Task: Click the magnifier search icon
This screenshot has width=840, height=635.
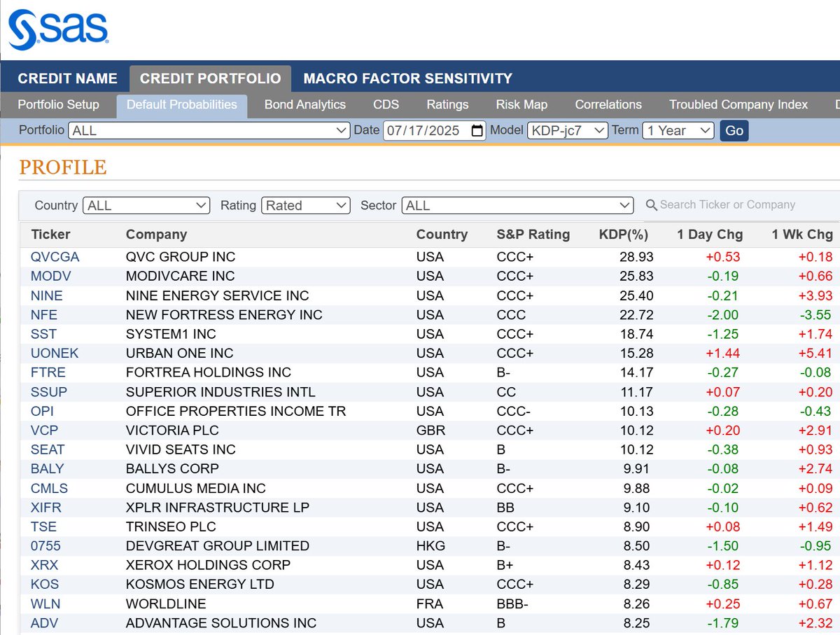Action: pos(651,204)
